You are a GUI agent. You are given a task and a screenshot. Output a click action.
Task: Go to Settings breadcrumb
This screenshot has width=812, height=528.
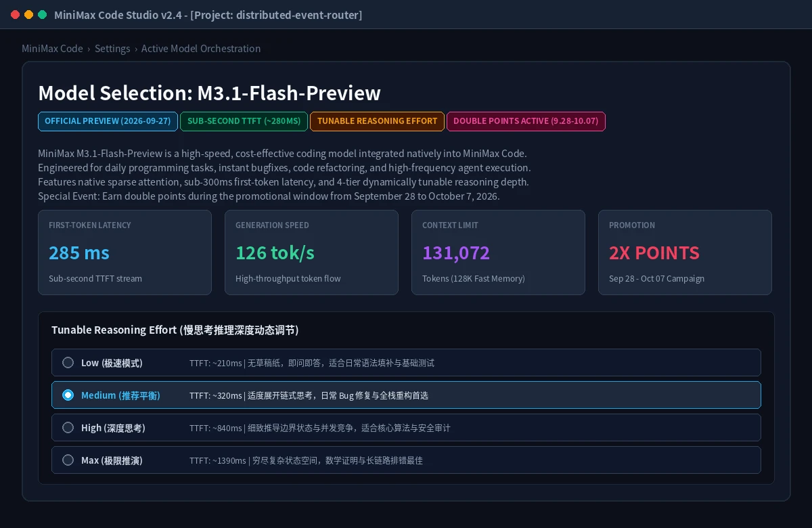pos(112,49)
